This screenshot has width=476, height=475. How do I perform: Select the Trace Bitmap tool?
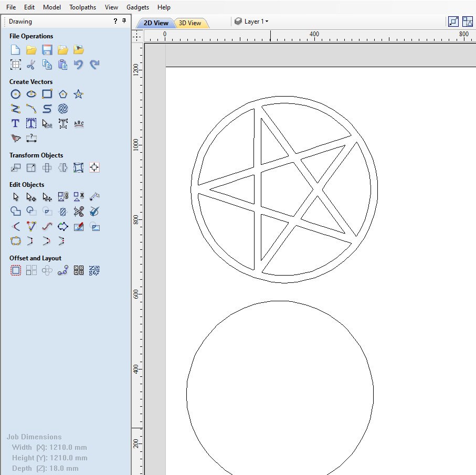(16, 138)
